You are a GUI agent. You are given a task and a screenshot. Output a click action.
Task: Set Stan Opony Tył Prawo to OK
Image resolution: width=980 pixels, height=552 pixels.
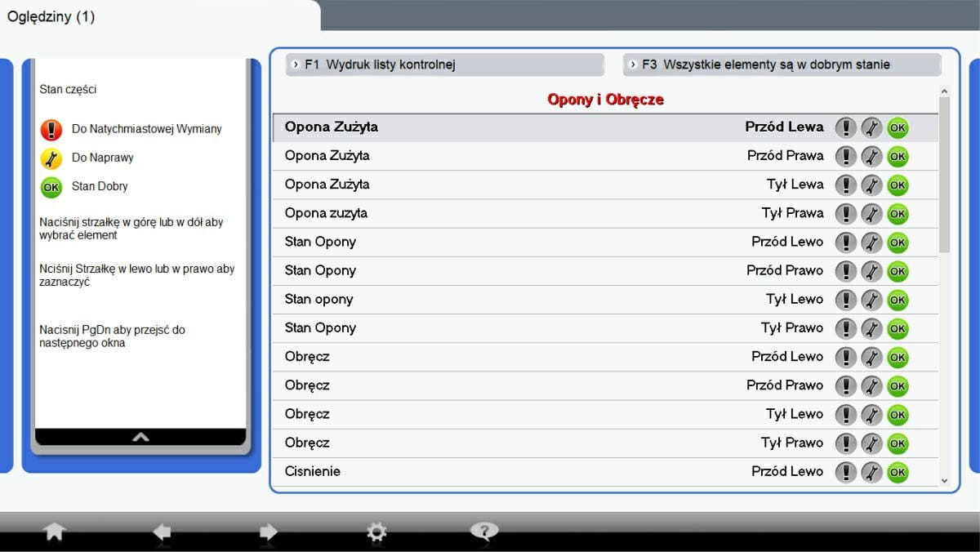click(898, 328)
